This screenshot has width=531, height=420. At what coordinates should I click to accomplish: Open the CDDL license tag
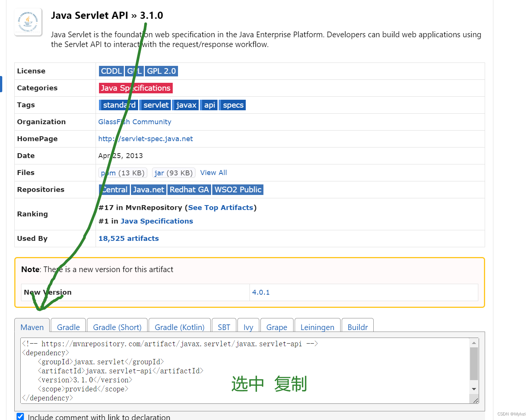click(x=111, y=71)
